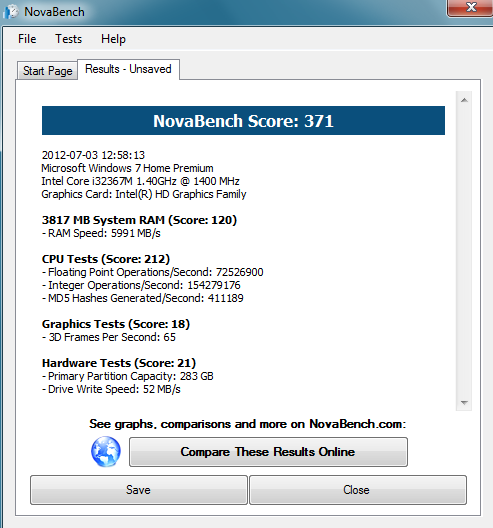This screenshot has width=493, height=528.
Task: Select the Results - Unsaved tab
Action: tap(128, 69)
